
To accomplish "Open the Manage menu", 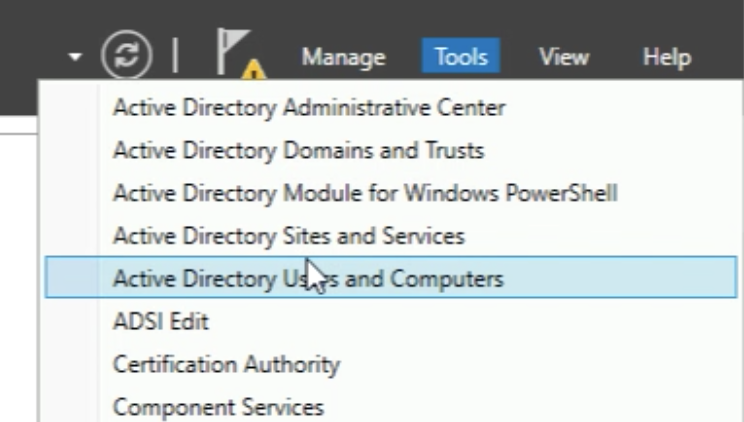I will (x=343, y=57).
